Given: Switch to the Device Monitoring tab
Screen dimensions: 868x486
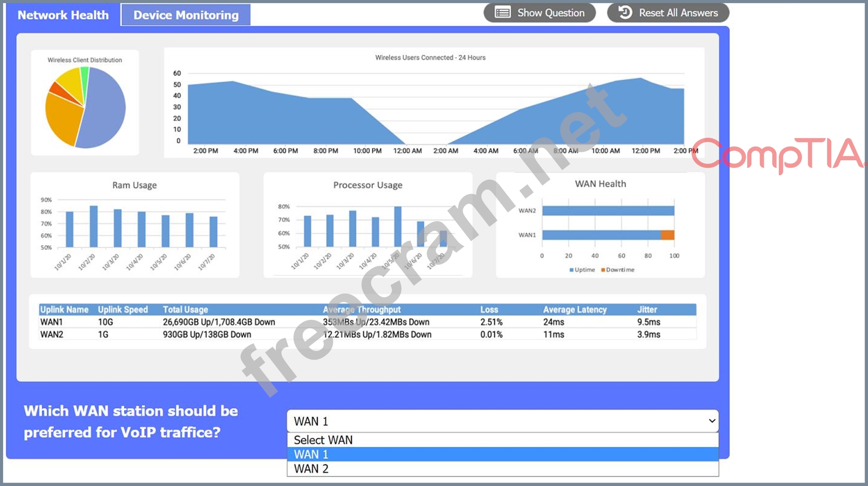Looking at the screenshot, I should click(x=186, y=15).
